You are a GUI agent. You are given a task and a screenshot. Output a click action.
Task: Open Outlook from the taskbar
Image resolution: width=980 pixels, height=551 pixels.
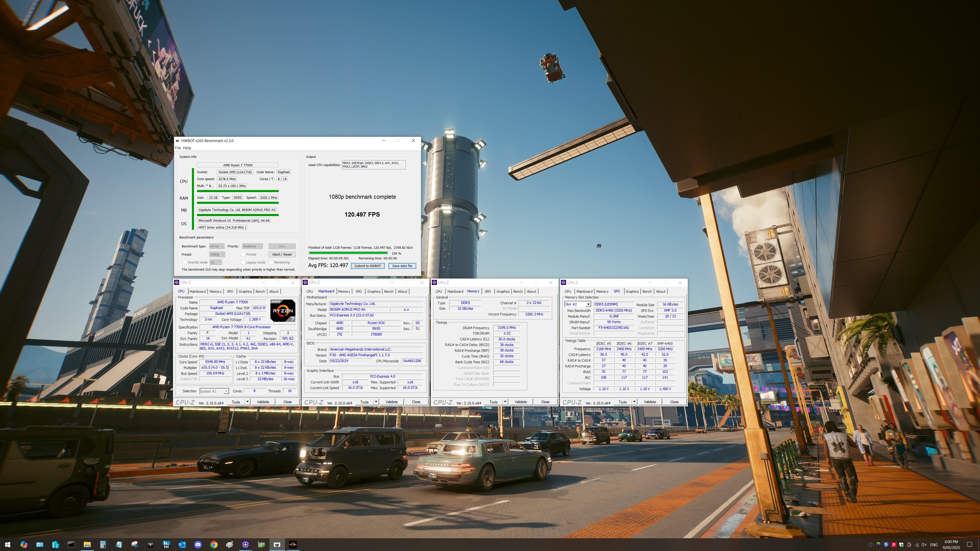(182, 545)
